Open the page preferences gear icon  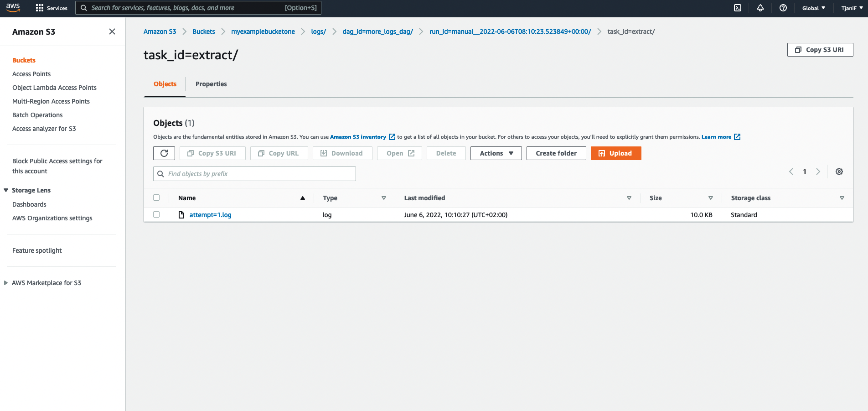pos(839,171)
